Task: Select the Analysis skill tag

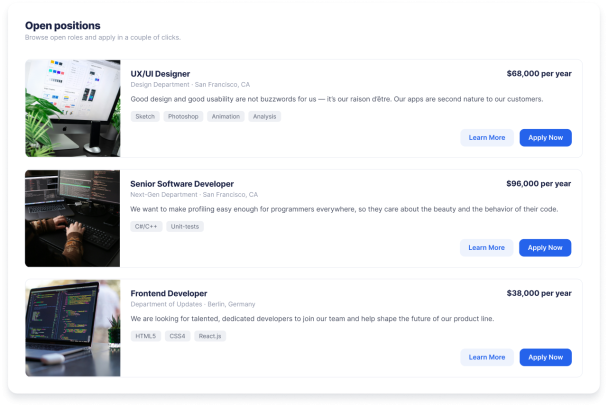Action: [x=264, y=117]
